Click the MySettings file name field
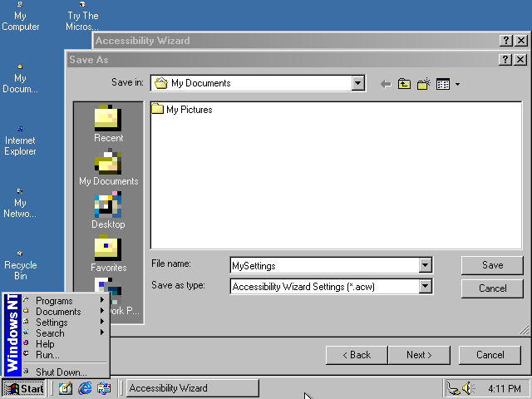This screenshot has height=399, width=532. pyautogui.click(x=325, y=265)
